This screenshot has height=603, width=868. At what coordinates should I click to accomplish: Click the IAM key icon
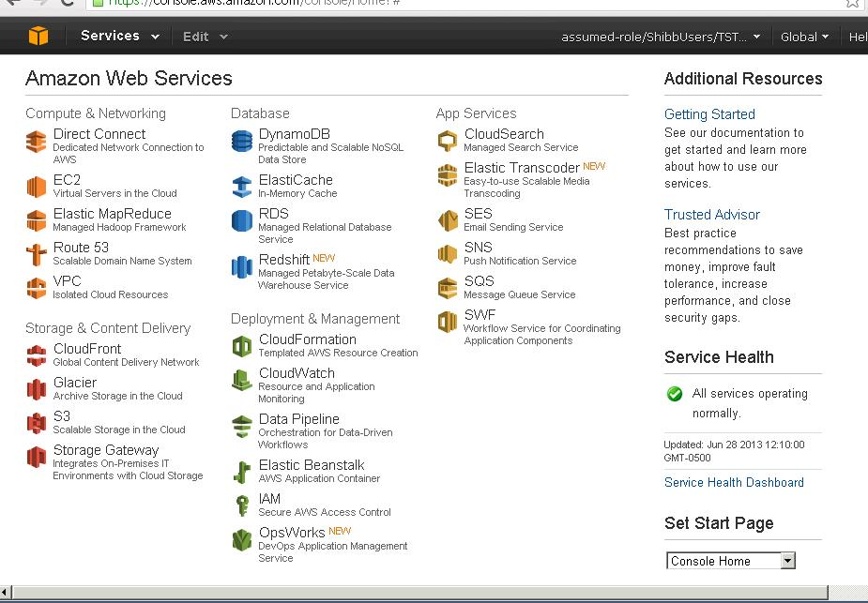coord(242,506)
